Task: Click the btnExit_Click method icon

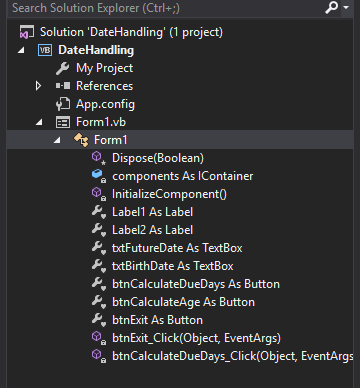Action: tap(99, 338)
